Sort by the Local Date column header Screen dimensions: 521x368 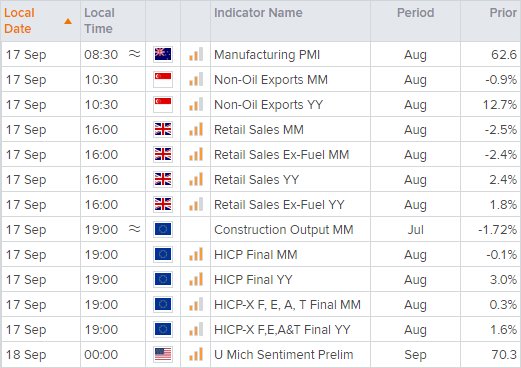pos(19,21)
